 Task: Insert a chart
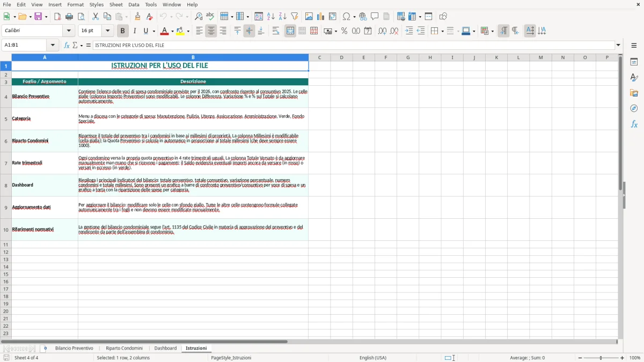point(321,17)
